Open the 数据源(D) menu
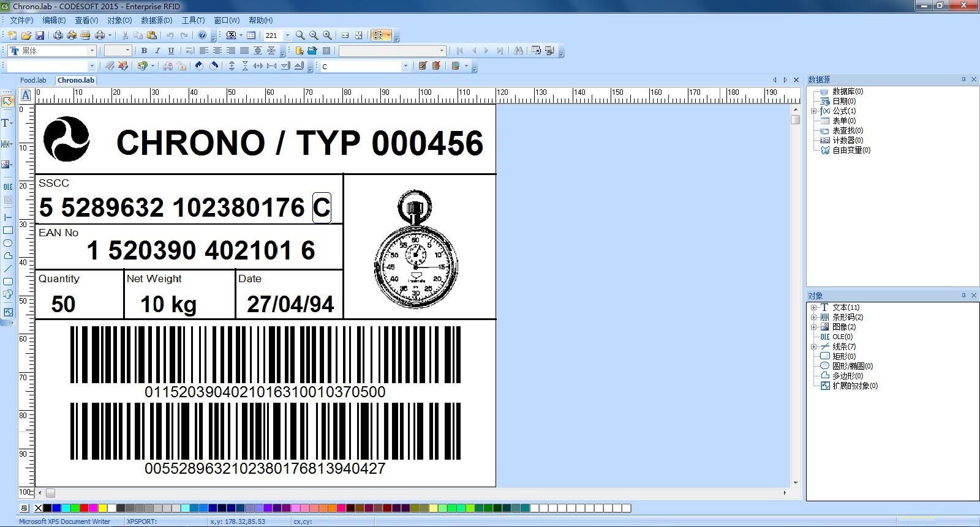 [157, 20]
